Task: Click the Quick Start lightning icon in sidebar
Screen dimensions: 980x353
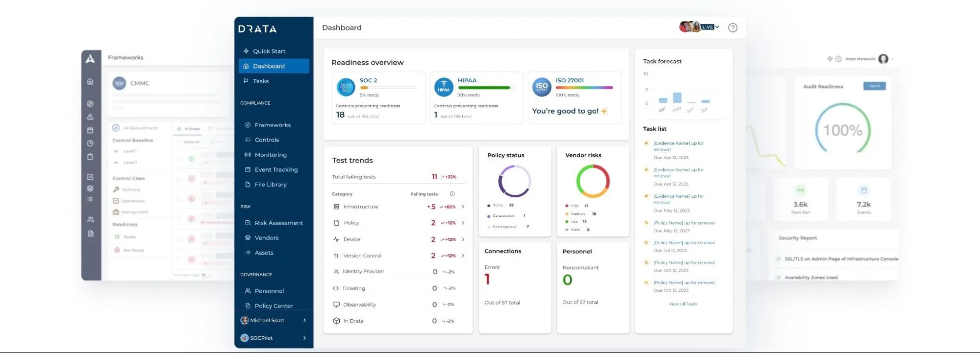Action: [246, 51]
